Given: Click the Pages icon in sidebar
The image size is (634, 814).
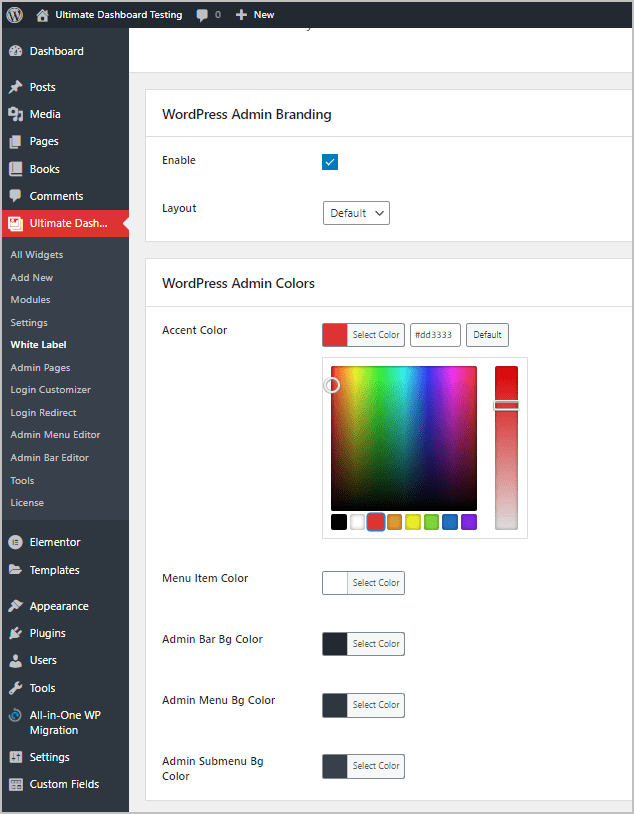Looking at the screenshot, I should 16,141.
